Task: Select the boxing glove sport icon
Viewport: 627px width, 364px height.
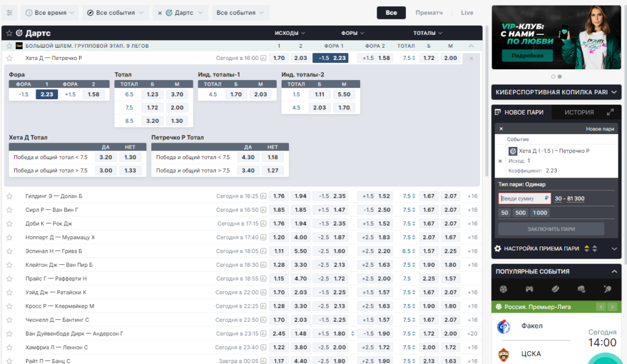Action: click(x=582, y=289)
